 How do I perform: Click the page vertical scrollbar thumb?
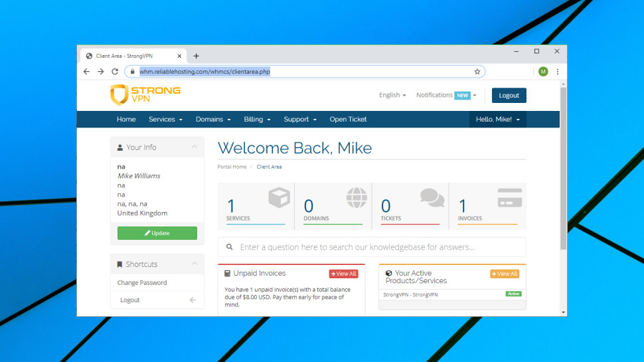[563, 167]
